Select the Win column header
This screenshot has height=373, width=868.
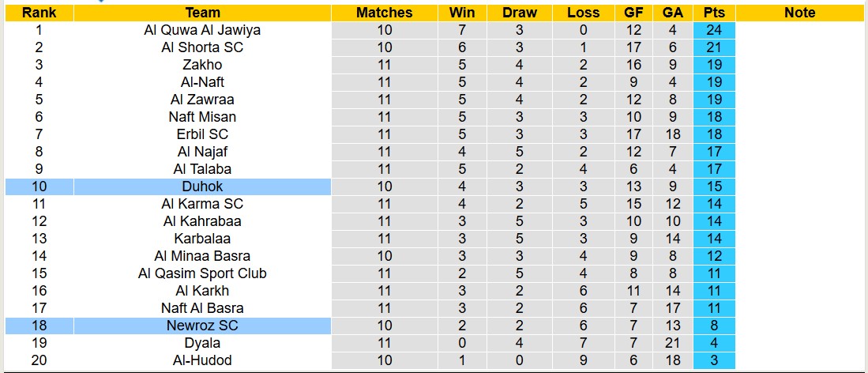(462, 13)
